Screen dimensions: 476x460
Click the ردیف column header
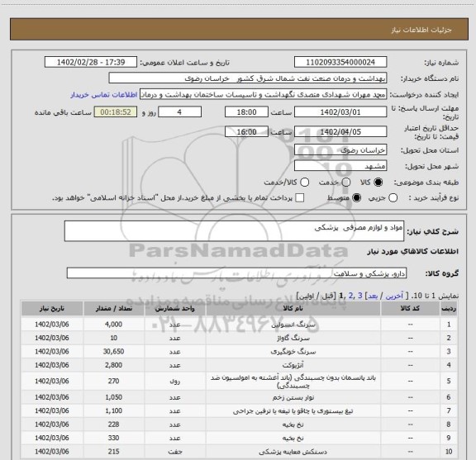pos(449,308)
